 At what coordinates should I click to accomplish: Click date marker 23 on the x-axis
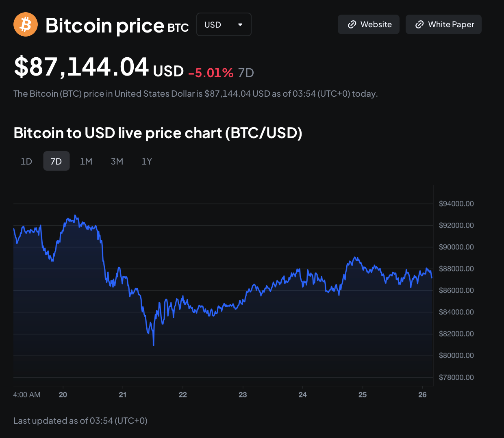pos(243,395)
